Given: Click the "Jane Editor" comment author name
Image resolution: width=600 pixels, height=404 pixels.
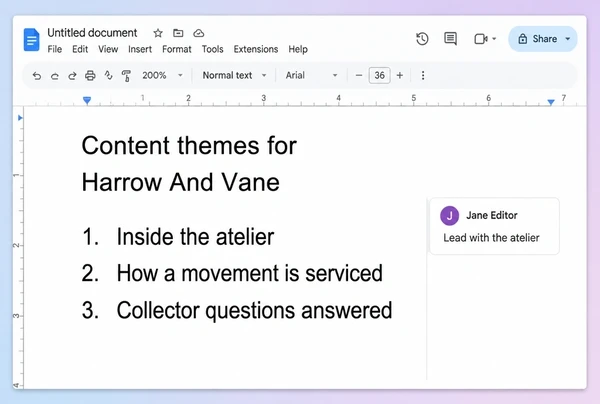Looking at the screenshot, I should (x=491, y=215).
